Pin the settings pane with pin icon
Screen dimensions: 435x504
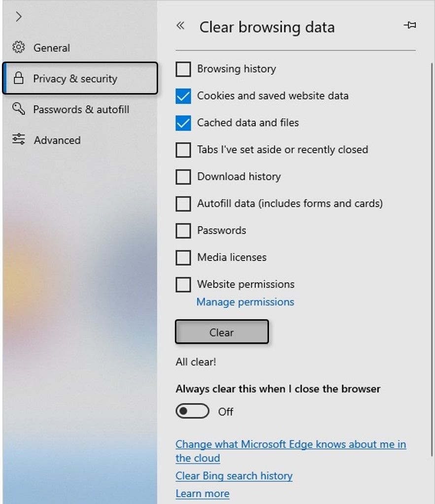(410, 25)
